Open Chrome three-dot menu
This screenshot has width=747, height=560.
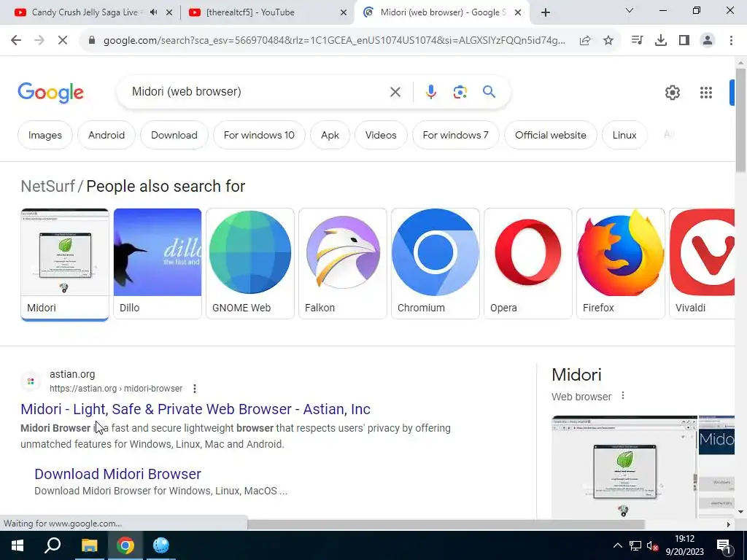(731, 41)
